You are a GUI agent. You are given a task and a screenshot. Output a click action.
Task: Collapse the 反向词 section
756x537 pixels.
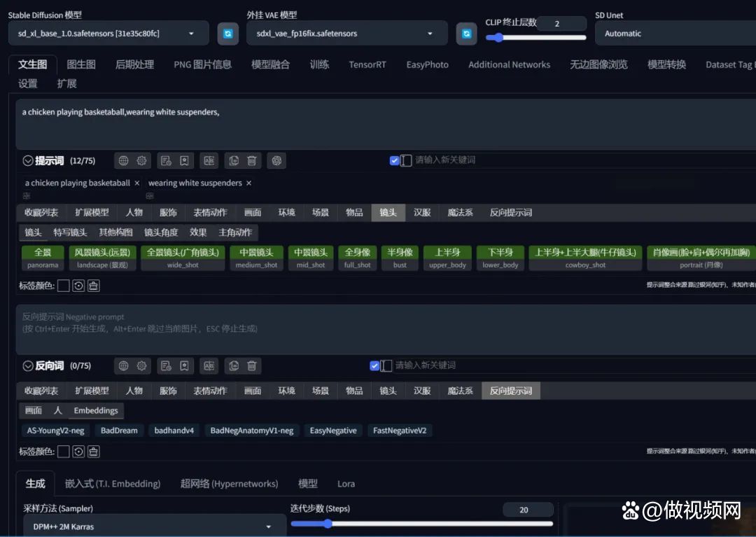click(x=28, y=366)
